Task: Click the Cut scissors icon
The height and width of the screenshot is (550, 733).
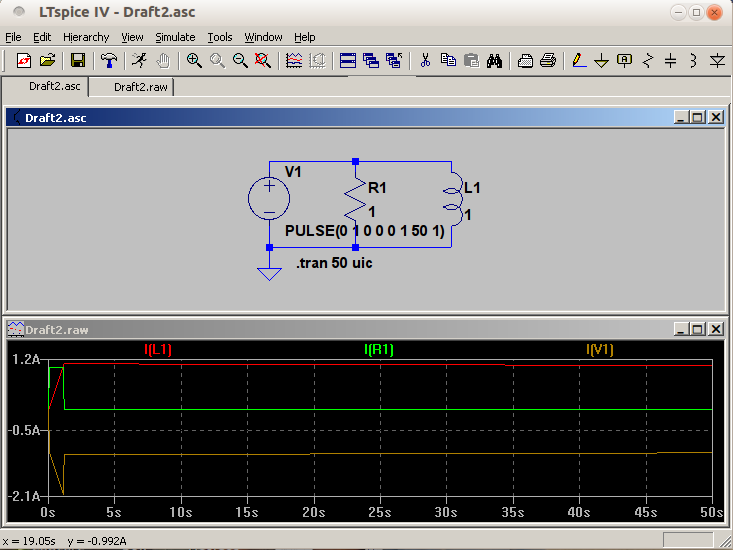Action: [x=425, y=60]
